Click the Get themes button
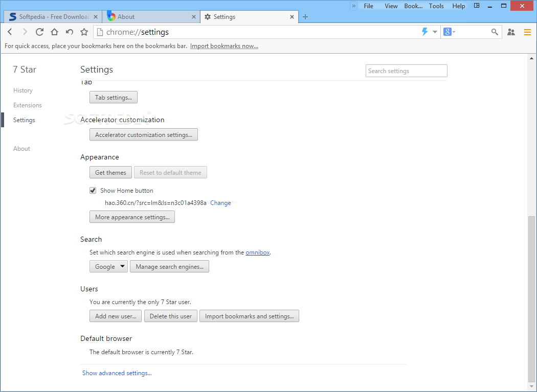Screen dimensions: 537x392 [110, 173]
